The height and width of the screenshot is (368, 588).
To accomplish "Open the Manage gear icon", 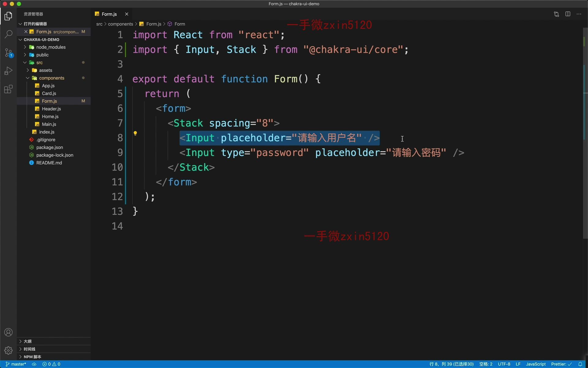I will (x=8, y=350).
